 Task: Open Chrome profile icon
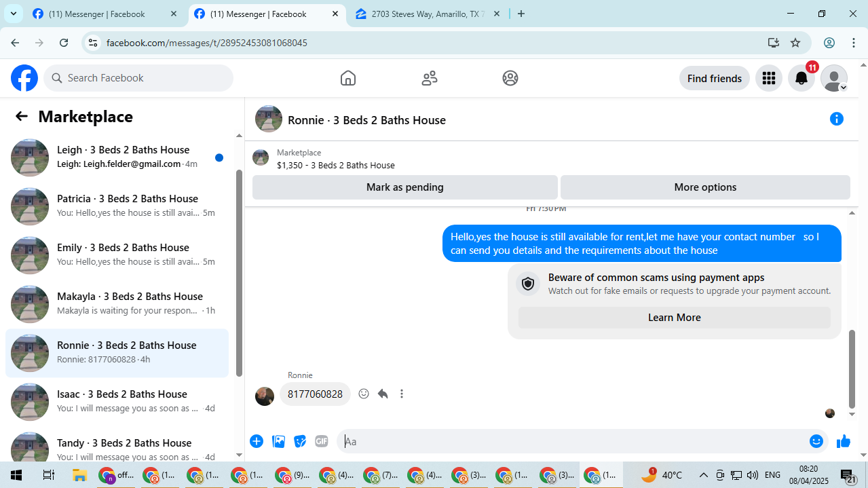point(829,43)
